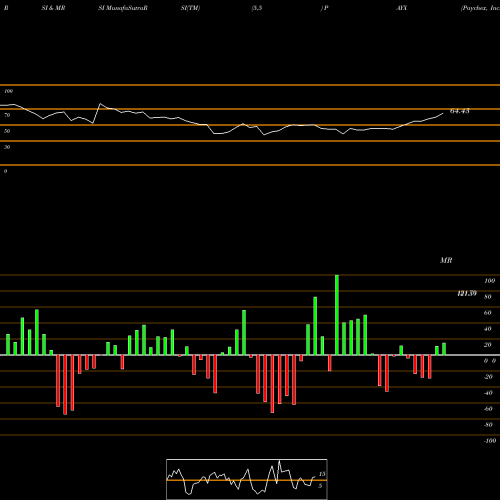
Task: Open the small indicator preview chart at bottom
Action: (x=247, y=479)
